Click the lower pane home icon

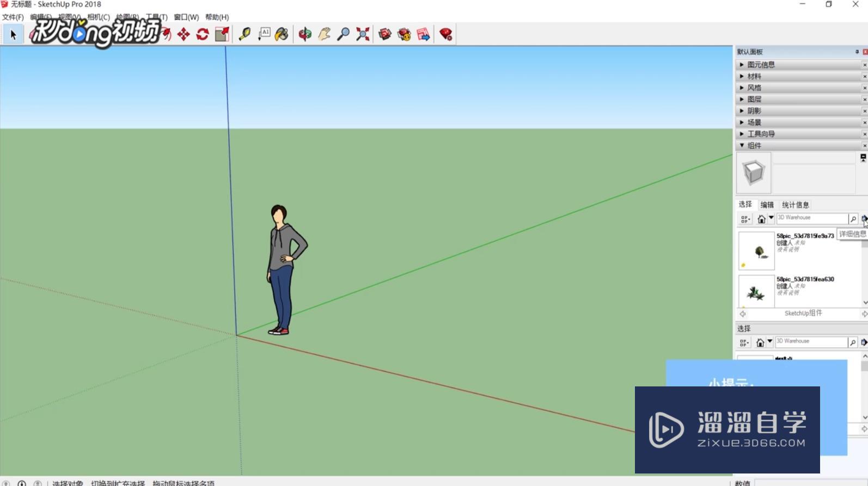[x=761, y=342]
